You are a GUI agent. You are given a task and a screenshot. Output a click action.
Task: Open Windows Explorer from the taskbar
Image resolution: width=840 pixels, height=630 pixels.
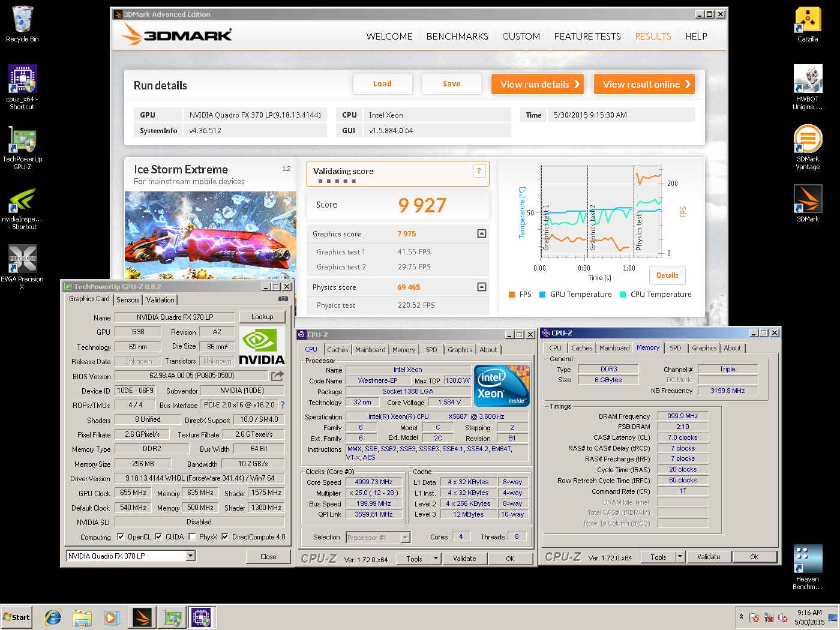(x=82, y=617)
